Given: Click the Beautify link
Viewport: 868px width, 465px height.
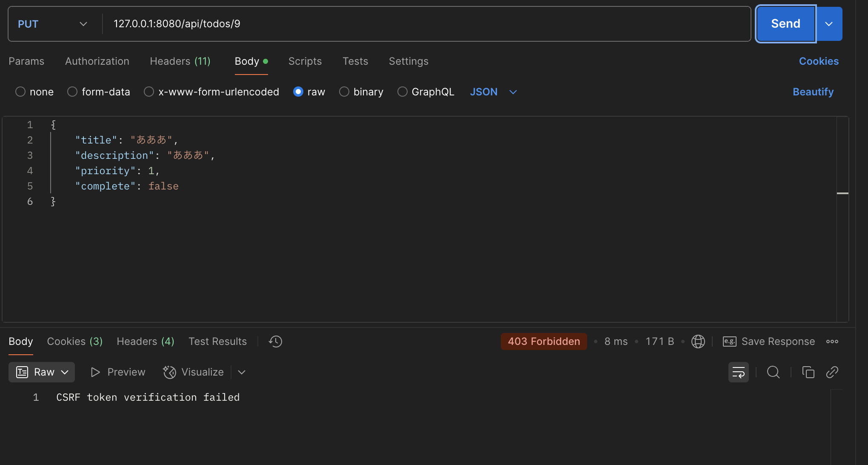Looking at the screenshot, I should (813, 92).
